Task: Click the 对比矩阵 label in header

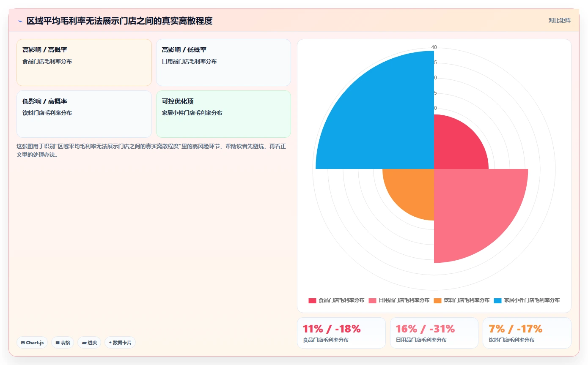Action: pos(559,20)
